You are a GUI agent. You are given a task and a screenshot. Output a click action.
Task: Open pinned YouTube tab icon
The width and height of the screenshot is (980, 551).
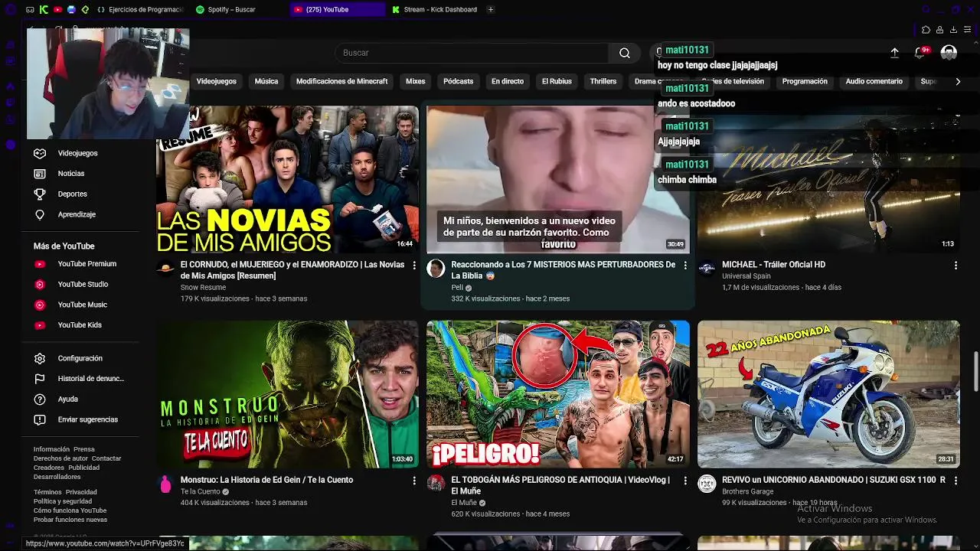pos(57,9)
